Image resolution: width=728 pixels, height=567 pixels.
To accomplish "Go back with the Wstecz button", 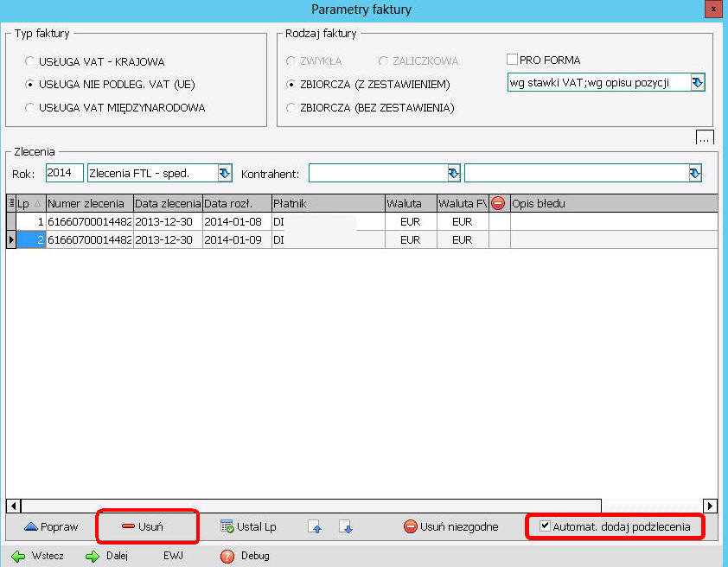I will pos(38,556).
